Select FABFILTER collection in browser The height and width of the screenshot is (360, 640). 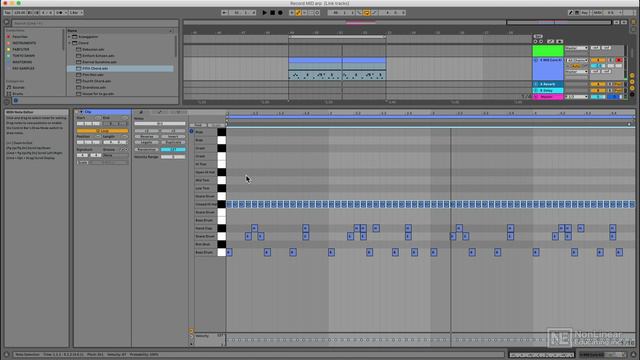pos(21,49)
